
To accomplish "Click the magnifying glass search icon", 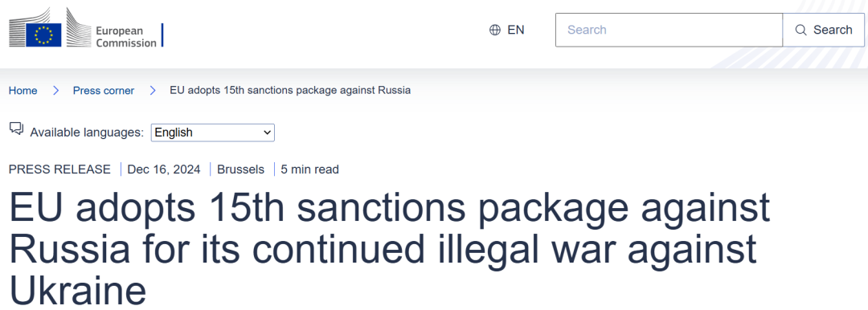I will 800,30.
